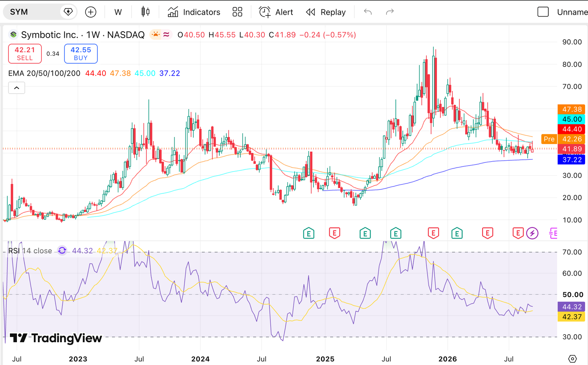This screenshot has height=365, width=588.
Task: Click the close value C41.89
Action: [x=282, y=35]
